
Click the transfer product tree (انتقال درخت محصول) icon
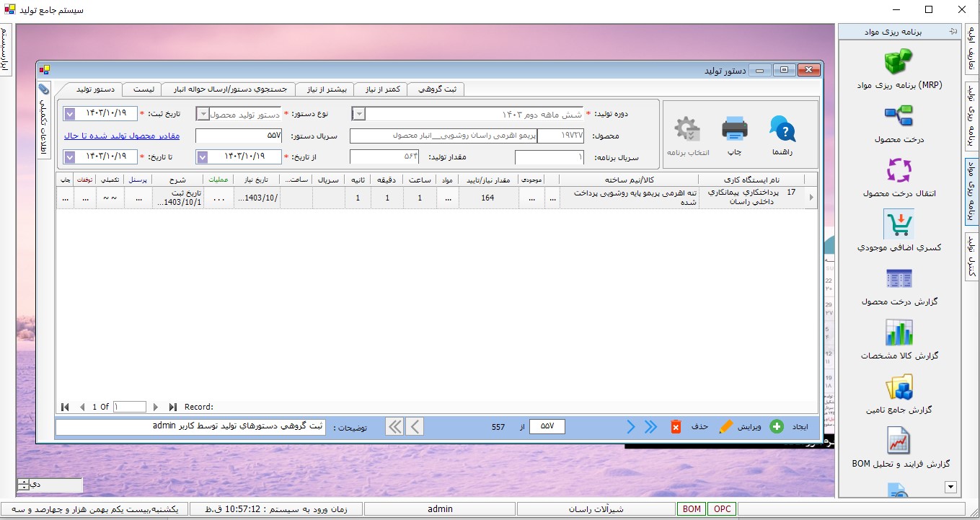(x=899, y=170)
